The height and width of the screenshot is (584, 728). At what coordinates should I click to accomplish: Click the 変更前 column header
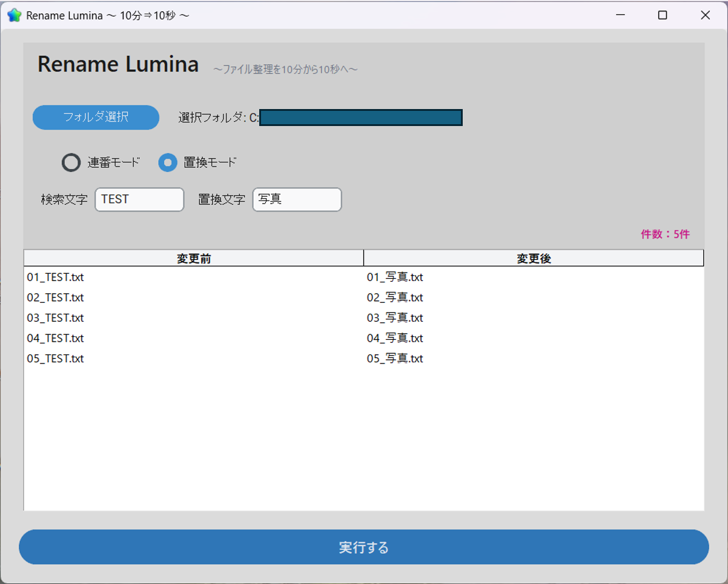pyautogui.click(x=194, y=259)
